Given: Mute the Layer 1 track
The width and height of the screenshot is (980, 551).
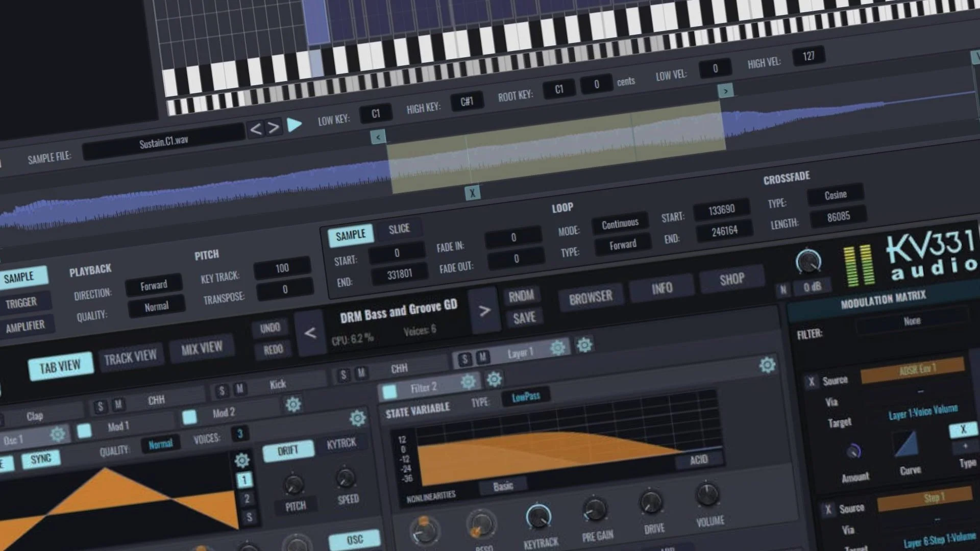Looking at the screenshot, I should click(482, 357).
